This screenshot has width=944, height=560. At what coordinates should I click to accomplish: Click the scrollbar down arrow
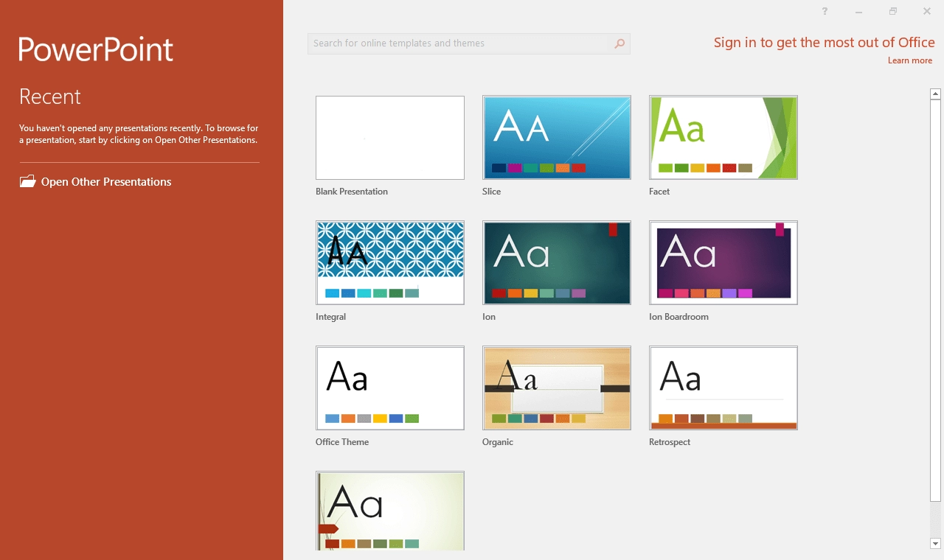pyautogui.click(x=936, y=544)
